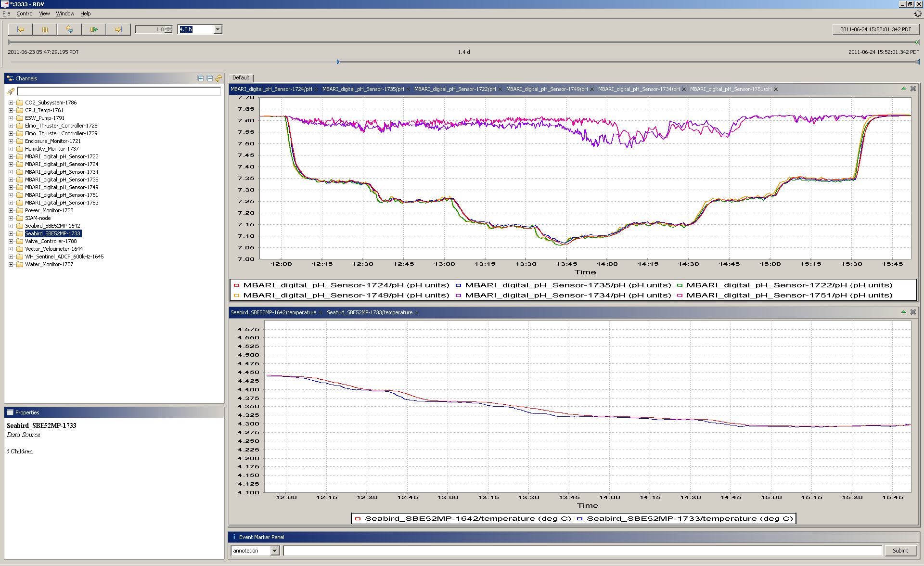Image resolution: width=924 pixels, height=566 pixels.
Task: Remove Sensor-1735/pH channel from the pH plot
Action: pyautogui.click(x=409, y=90)
